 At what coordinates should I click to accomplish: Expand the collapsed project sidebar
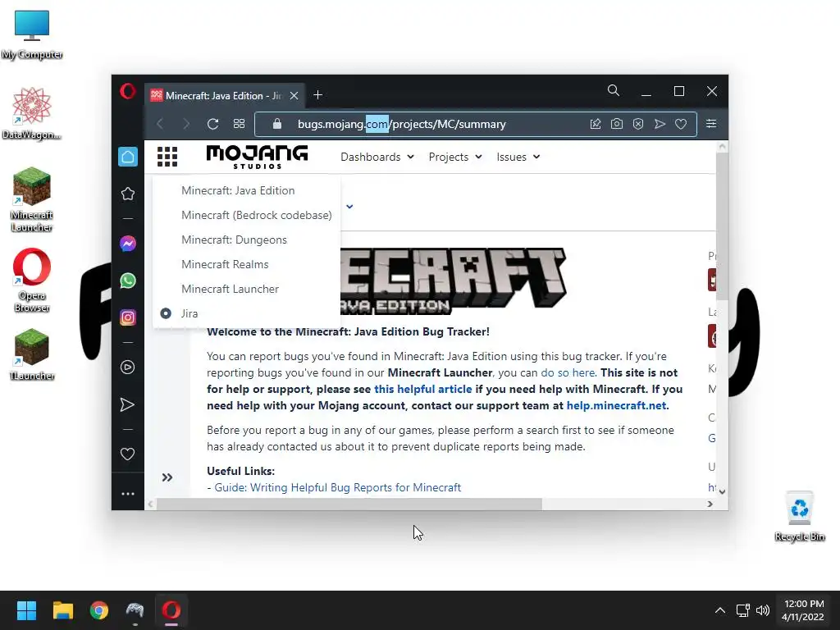coord(167,477)
